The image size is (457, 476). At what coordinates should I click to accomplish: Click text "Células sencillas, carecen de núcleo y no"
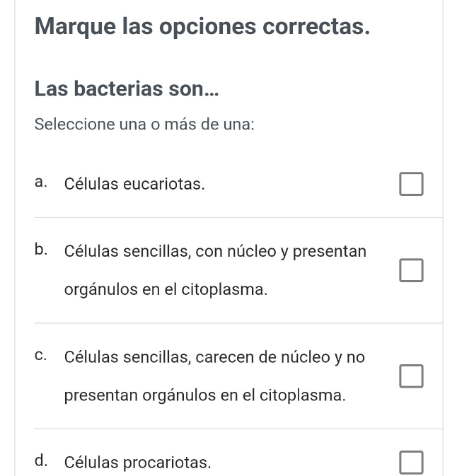click(214, 357)
